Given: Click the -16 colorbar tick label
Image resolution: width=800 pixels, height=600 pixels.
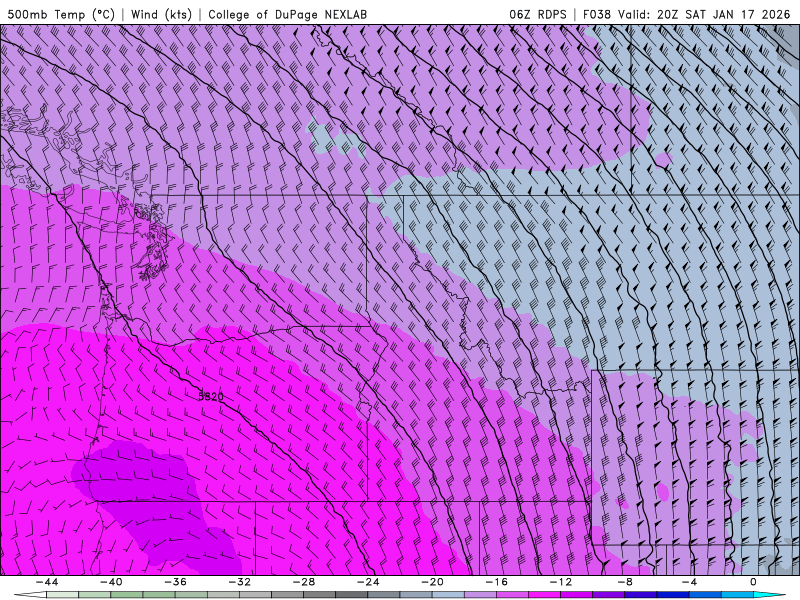Looking at the screenshot, I should (496, 582).
